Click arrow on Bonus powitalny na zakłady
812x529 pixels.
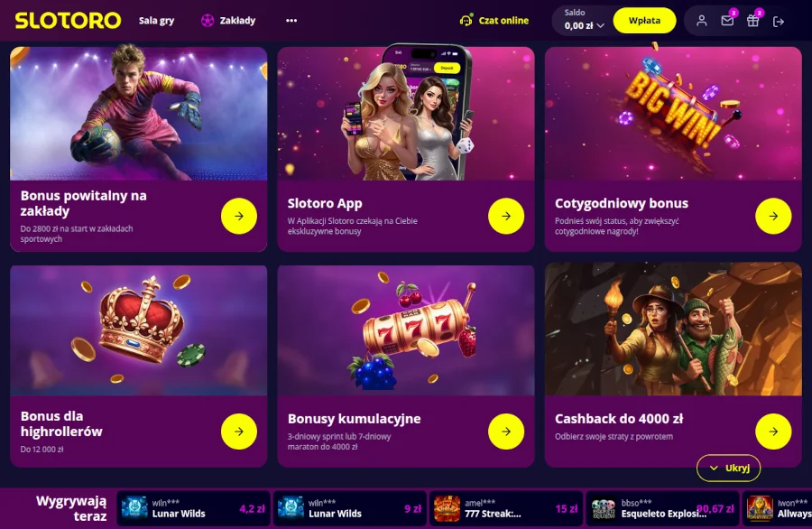coord(239,216)
